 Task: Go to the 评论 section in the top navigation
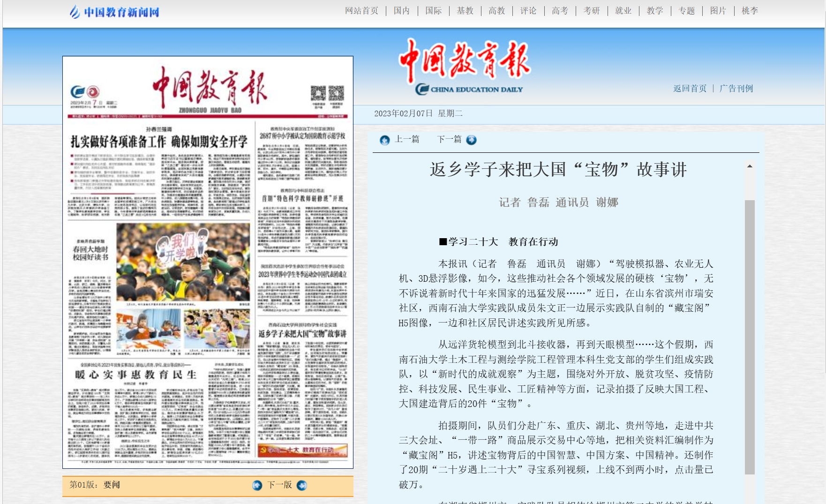coord(528,11)
